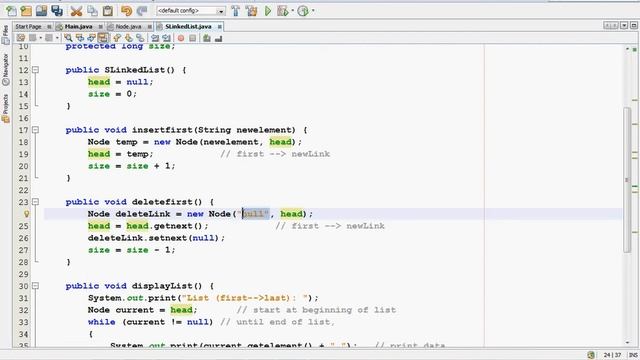Image resolution: width=640 pixels, height=360 pixels.
Task: Open the editor Back history dropdown
Action: [x=40, y=38]
